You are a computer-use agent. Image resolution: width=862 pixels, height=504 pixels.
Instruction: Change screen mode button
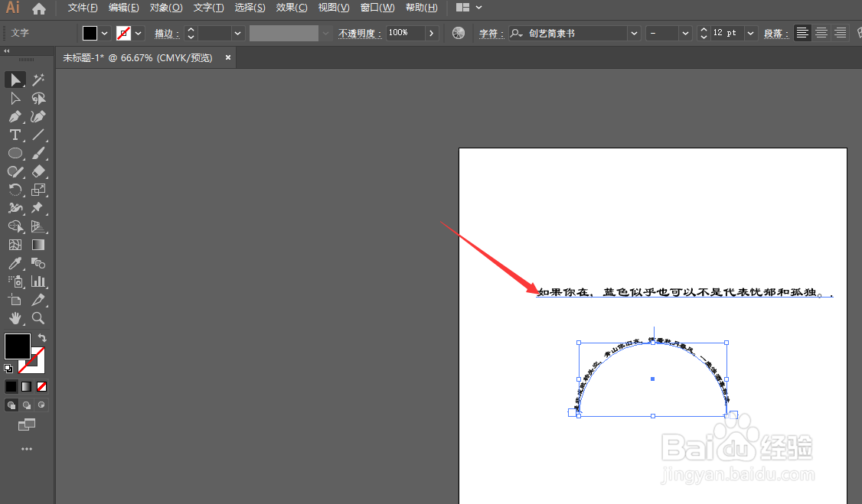point(26,424)
